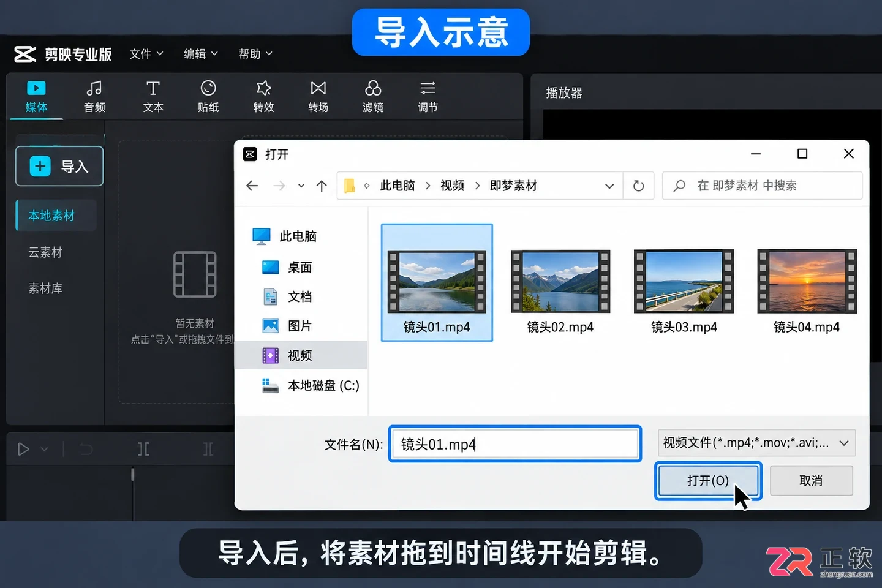Open the 转场 transitions tab
Screen dimensions: 882x588
pos(318,97)
